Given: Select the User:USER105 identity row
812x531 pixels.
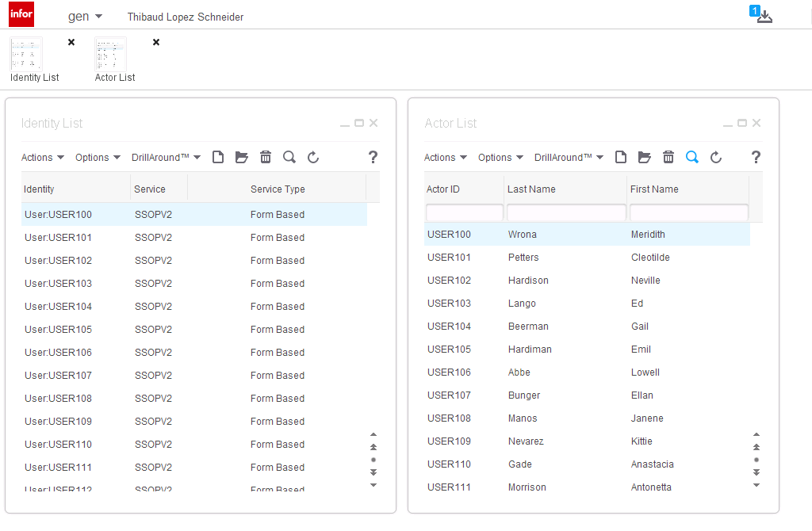Looking at the screenshot, I should click(x=58, y=330).
